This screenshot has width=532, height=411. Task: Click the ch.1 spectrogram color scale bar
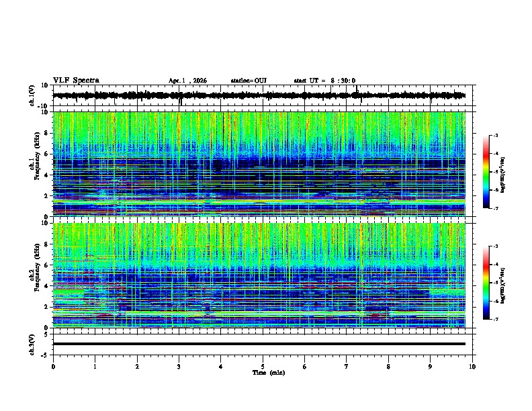click(486, 172)
